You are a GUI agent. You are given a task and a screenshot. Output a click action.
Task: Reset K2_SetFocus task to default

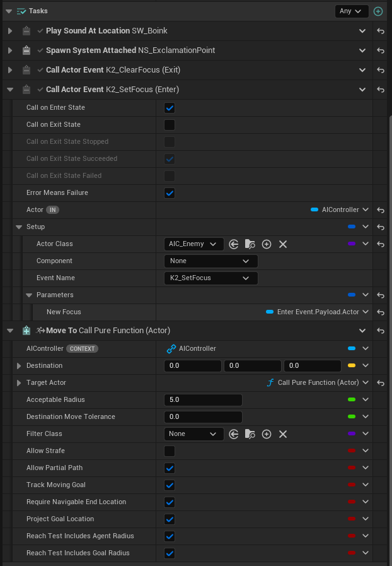pyautogui.click(x=381, y=90)
